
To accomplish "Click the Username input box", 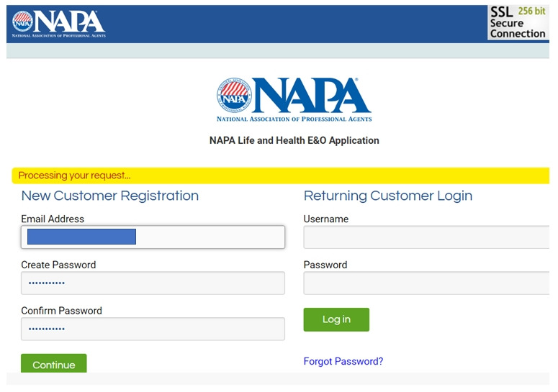I will 426,237.
